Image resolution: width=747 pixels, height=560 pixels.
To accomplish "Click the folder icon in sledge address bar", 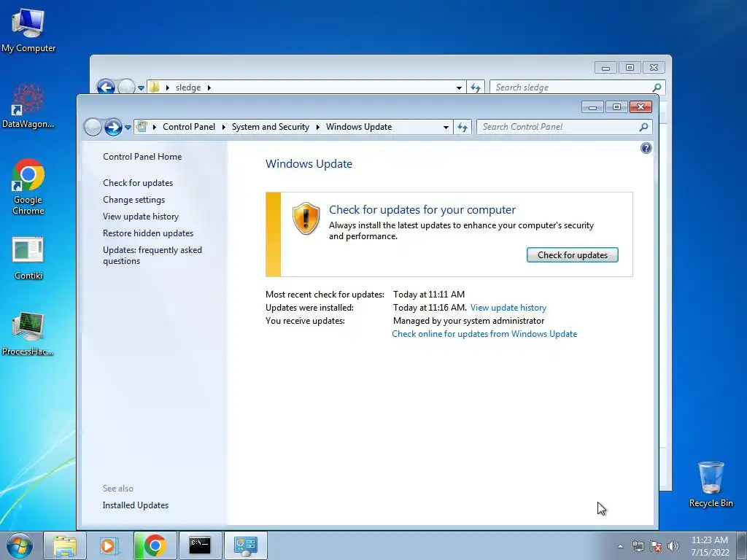I will (155, 87).
